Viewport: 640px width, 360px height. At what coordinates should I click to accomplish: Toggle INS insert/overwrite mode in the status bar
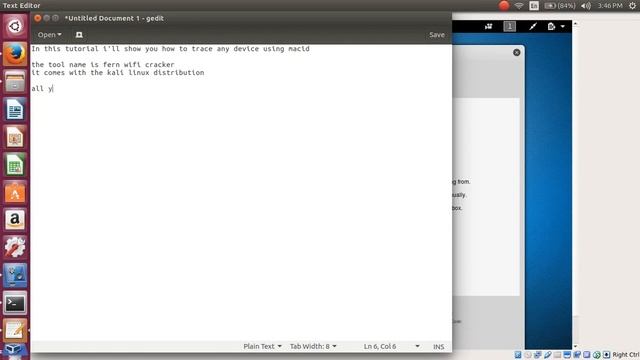(x=438, y=347)
